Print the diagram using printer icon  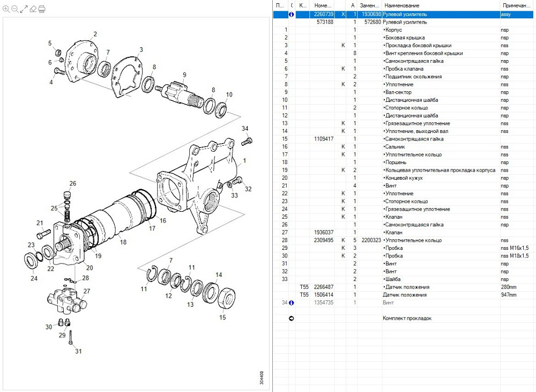42,9
